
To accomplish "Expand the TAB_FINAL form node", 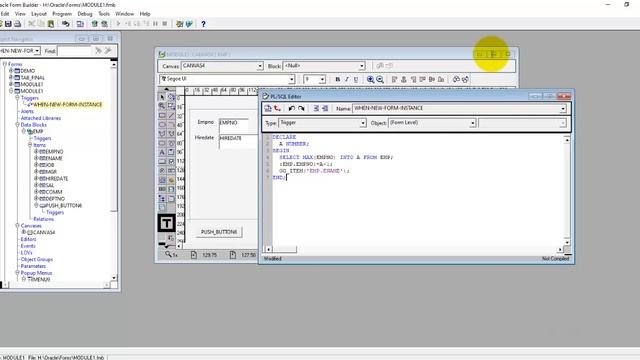I will tap(11, 78).
